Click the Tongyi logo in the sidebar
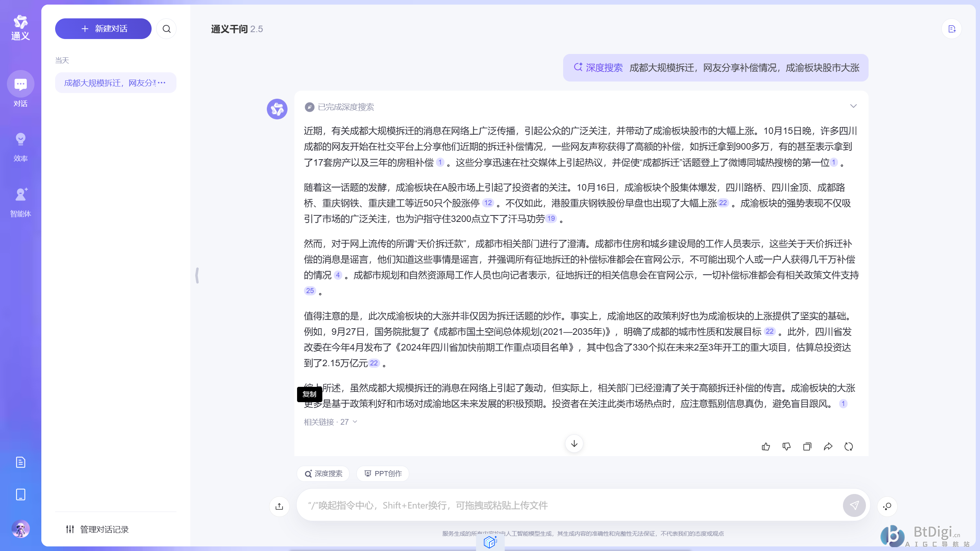Viewport: 980px width, 551px height. (20, 28)
